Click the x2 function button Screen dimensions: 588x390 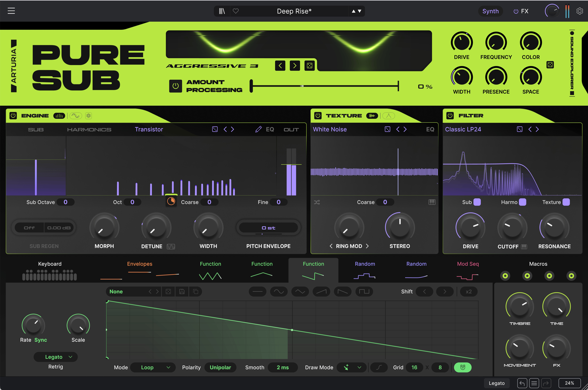(x=469, y=292)
